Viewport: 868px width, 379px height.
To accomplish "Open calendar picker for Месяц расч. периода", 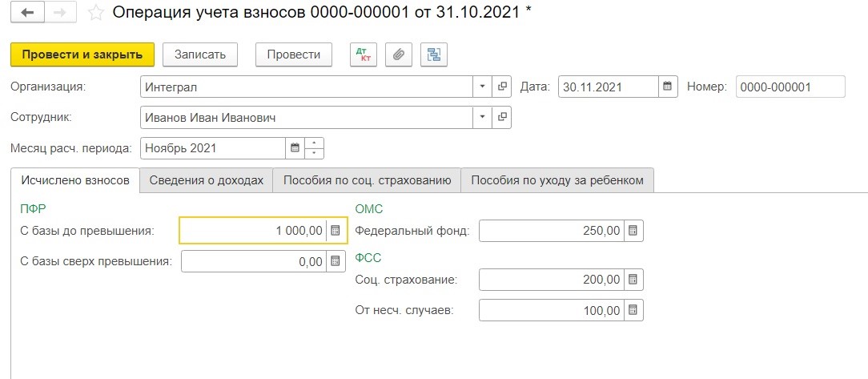I will coord(295,148).
